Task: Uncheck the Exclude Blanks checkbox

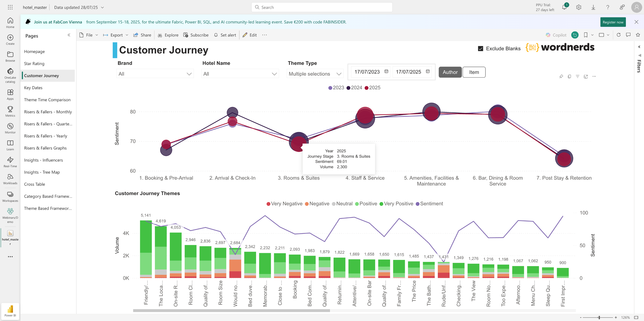Action: click(x=480, y=49)
